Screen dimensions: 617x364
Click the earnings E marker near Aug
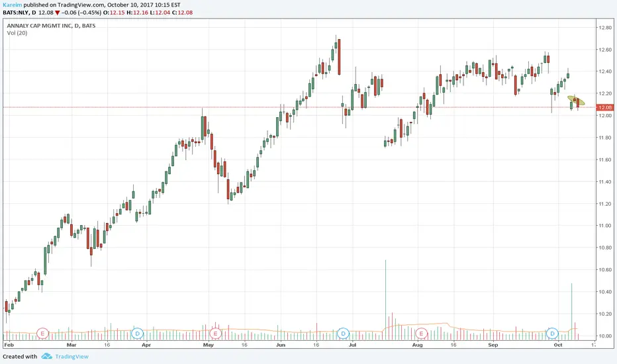[x=422, y=334]
